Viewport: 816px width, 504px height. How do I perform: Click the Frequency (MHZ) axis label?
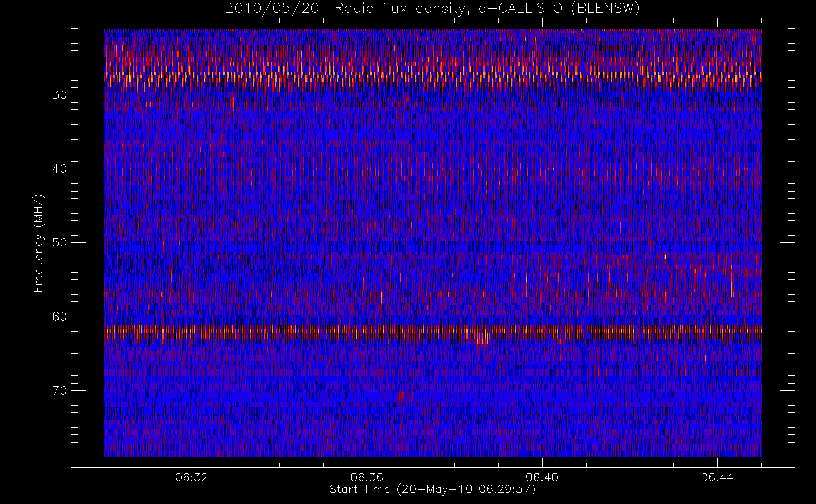(x=39, y=243)
